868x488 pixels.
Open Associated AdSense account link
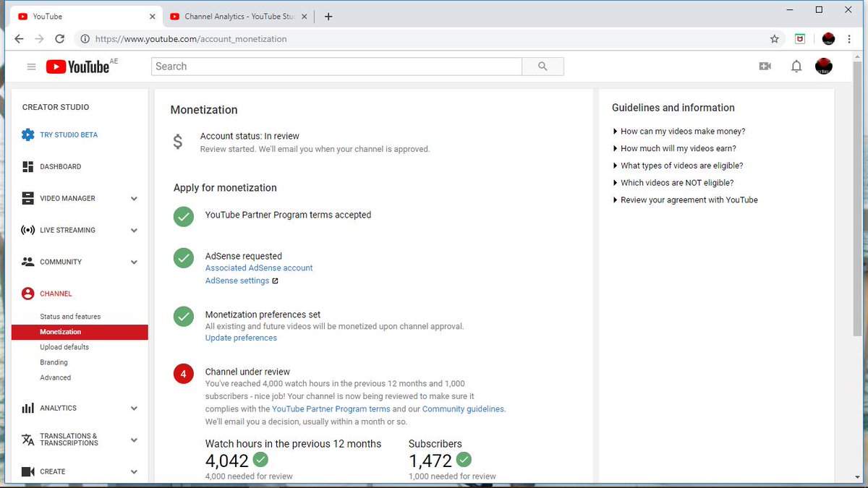click(259, 267)
